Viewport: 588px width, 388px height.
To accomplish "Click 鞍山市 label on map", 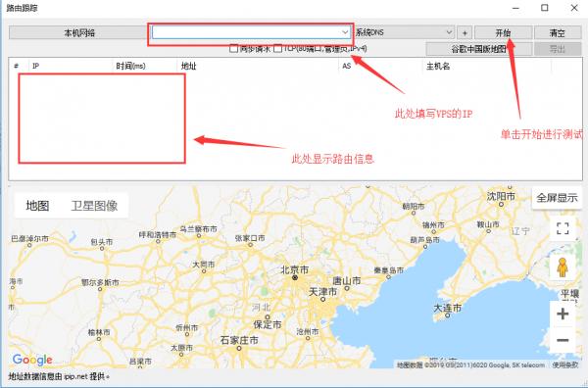I will (x=488, y=224).
